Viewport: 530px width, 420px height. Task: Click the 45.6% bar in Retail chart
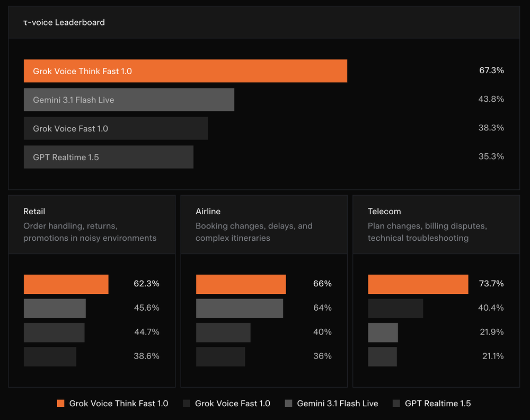tap(55, 308)
